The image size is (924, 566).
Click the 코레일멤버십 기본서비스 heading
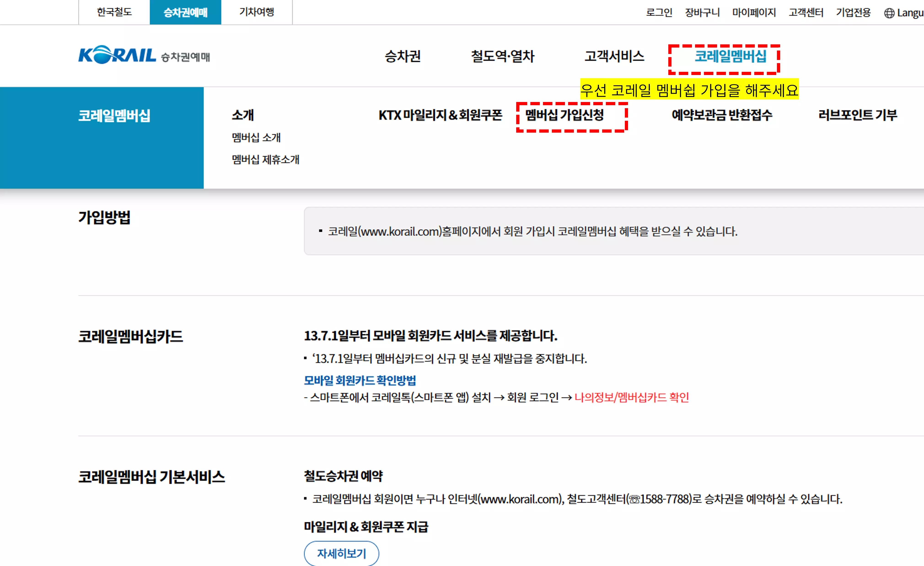[x=151, y=477]
